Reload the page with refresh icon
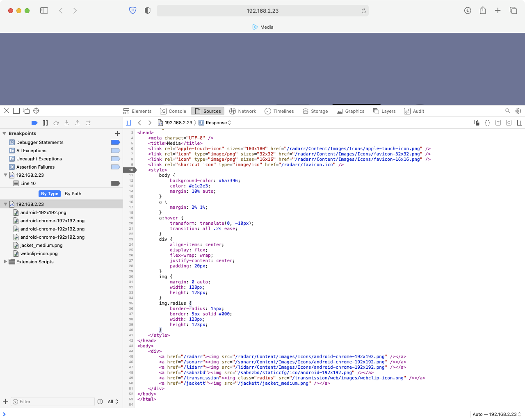 363,11
